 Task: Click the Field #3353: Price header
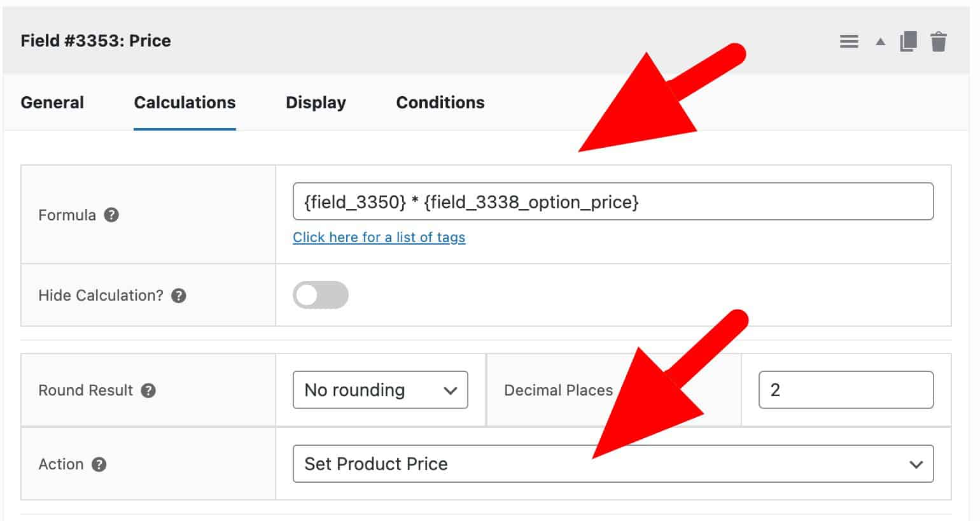[95, 41]
